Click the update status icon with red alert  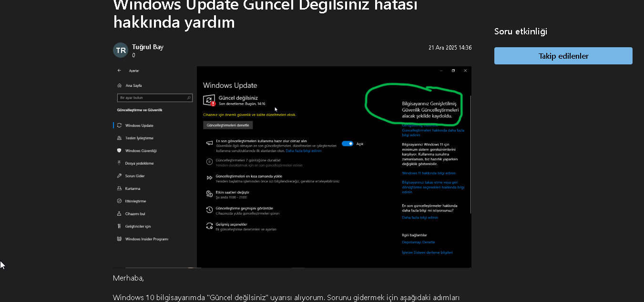[x=209, y=100]
